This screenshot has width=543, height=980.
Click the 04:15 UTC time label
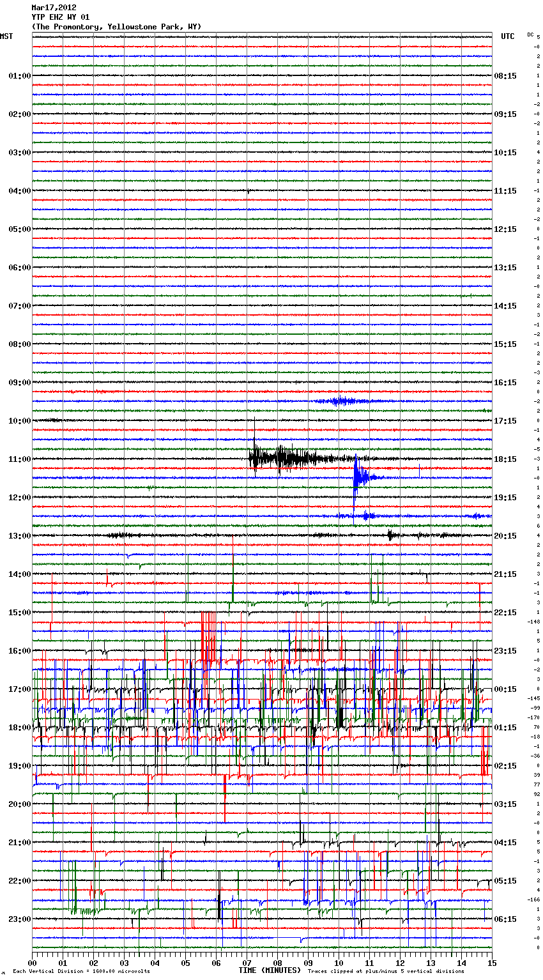click(505, 843)
